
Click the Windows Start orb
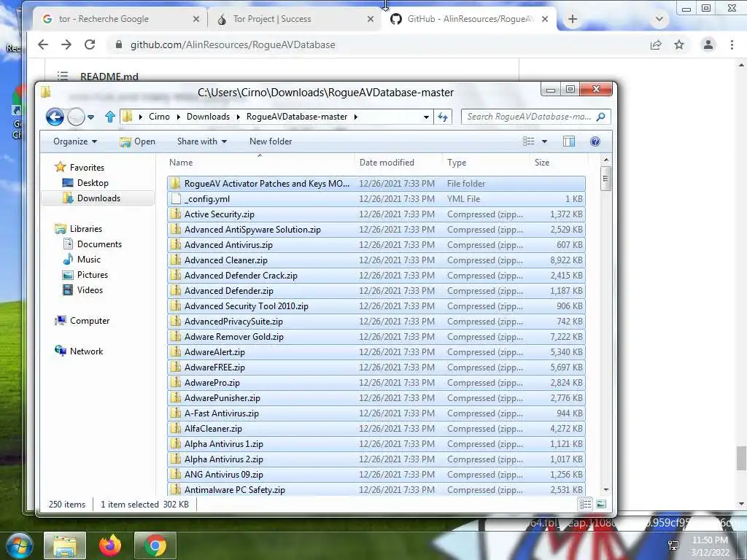pyautogui.click(x=20, y=545)
